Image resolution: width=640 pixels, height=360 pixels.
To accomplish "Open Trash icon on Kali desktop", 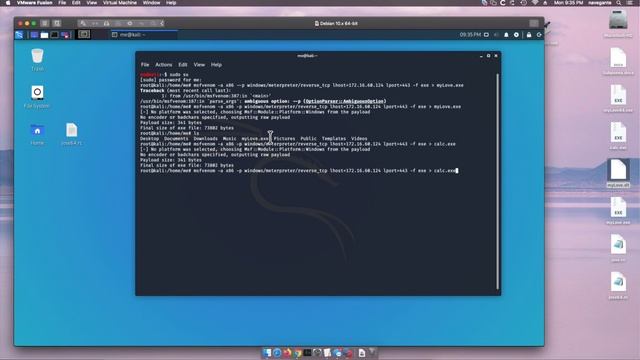I will click(37, 60).
